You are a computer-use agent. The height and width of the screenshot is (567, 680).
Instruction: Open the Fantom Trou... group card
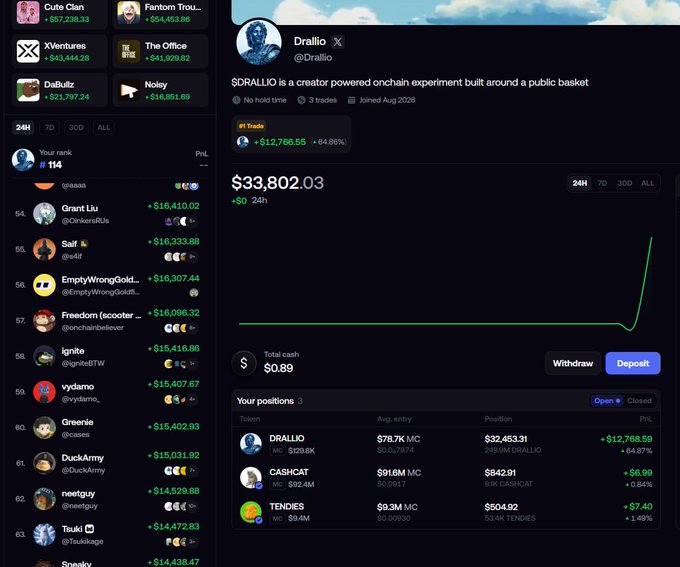tap(160, 13)
